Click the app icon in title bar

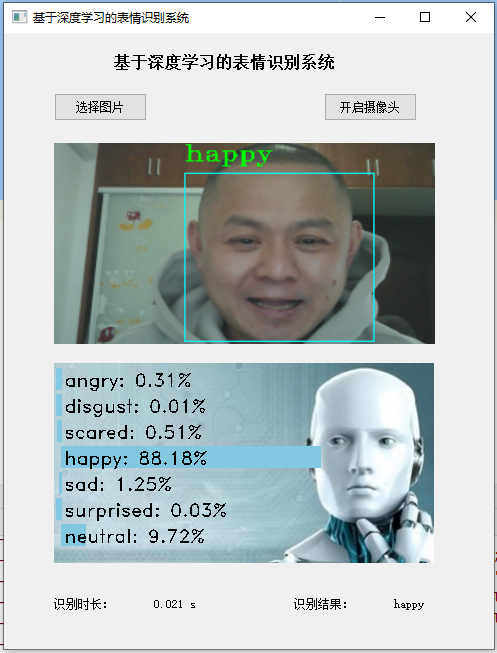tap(20, 17)
